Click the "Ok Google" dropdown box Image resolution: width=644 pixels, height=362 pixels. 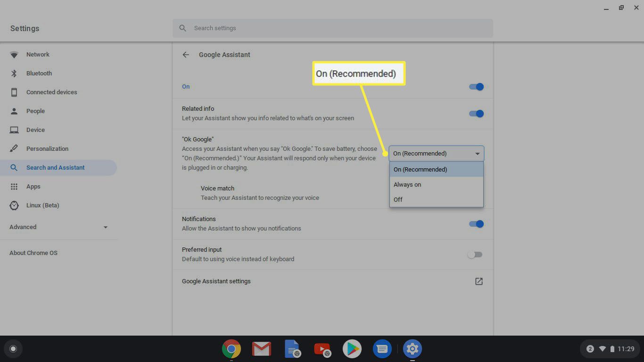(x=437, y=154)
